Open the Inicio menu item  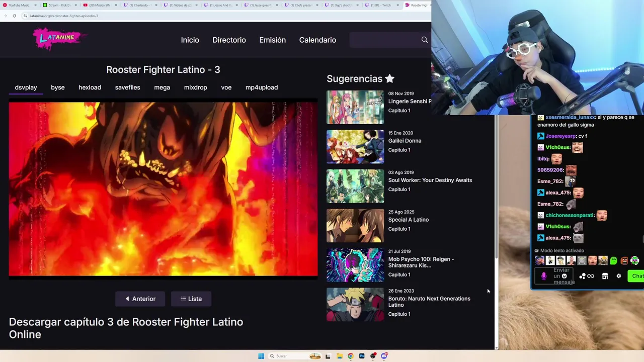190,40
